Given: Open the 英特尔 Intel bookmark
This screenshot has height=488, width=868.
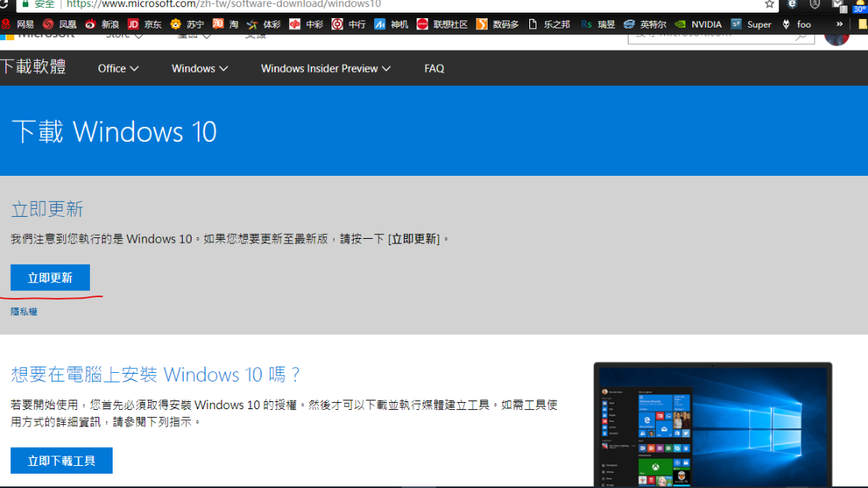Looking at the screenshot, I should pos(644,24).
